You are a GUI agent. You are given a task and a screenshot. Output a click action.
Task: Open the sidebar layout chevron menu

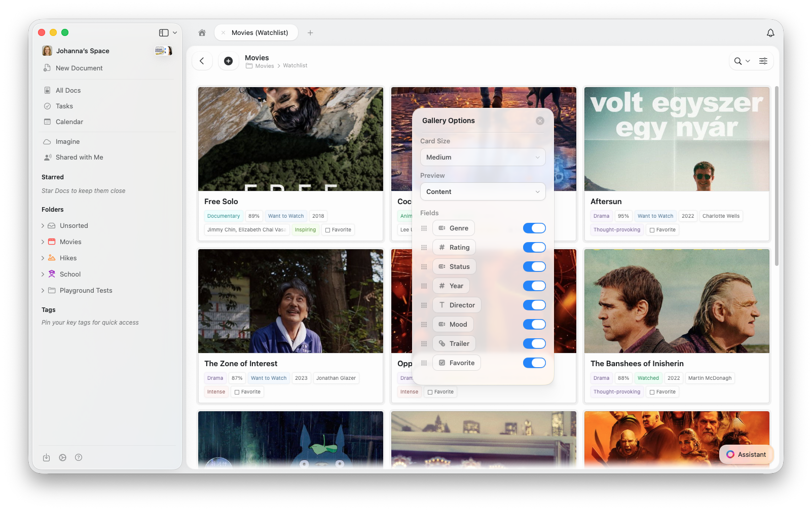point(175,32)
